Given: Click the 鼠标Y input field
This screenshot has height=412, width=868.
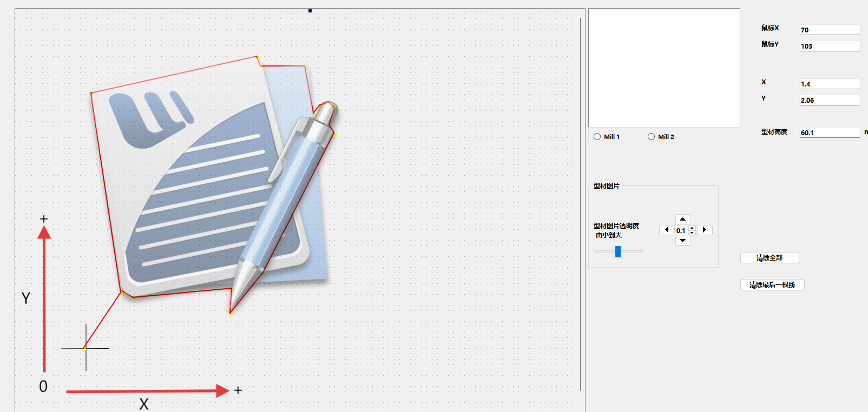Looking at the screenshot, I should [830, 46].
